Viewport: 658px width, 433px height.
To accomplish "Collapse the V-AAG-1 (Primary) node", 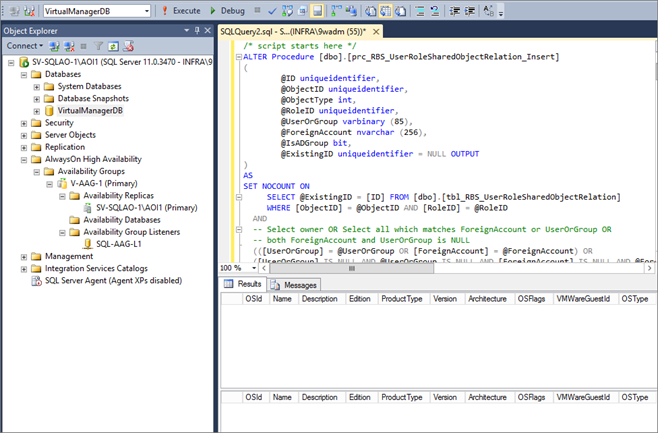I will (50, 184).
